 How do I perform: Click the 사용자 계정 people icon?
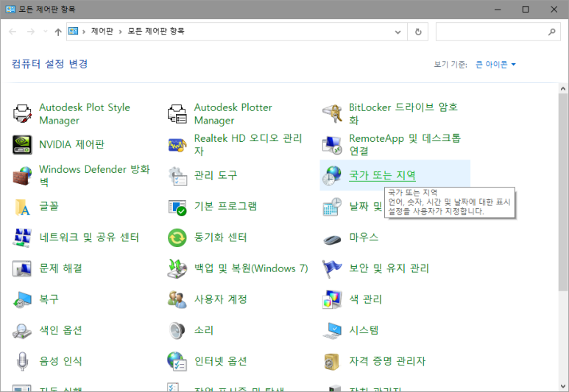click(x=177, y=299)
